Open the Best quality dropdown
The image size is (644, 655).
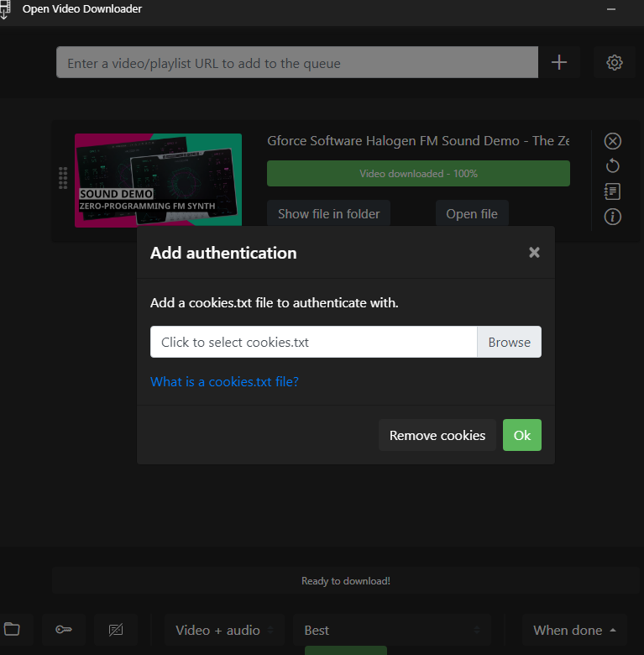pyautogui.click(x=391, y=630)
